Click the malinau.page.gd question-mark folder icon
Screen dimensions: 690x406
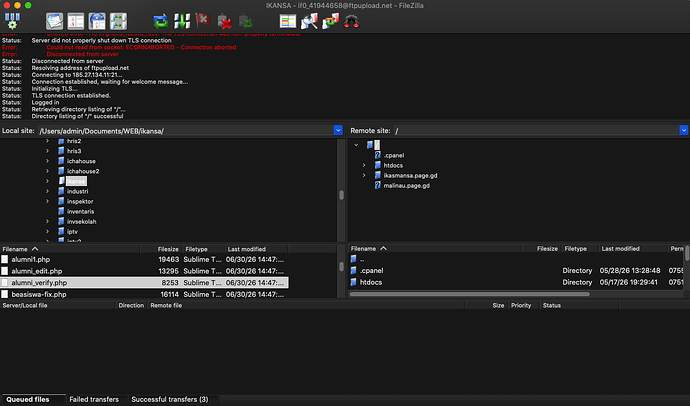click(378, 186)
